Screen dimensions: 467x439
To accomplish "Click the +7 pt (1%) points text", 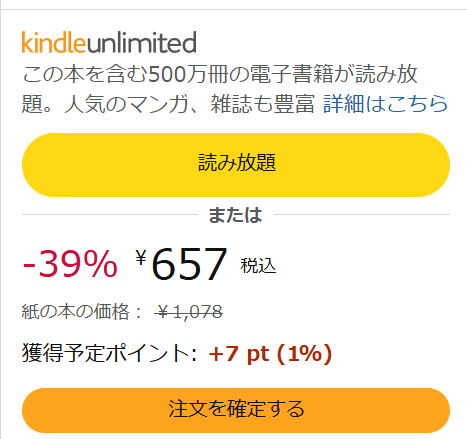I will [x=270, y=353].
